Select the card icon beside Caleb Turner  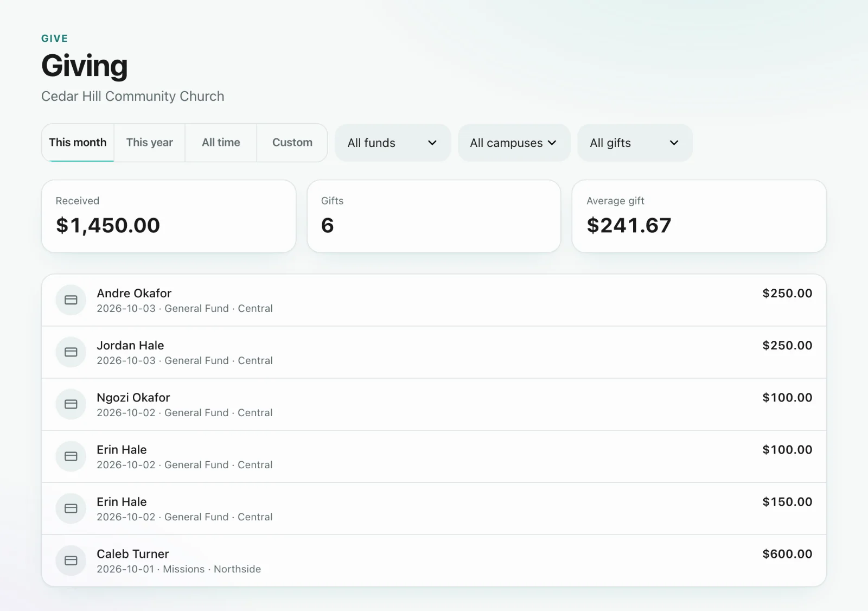pyautogui.click(x=71, y=561)
